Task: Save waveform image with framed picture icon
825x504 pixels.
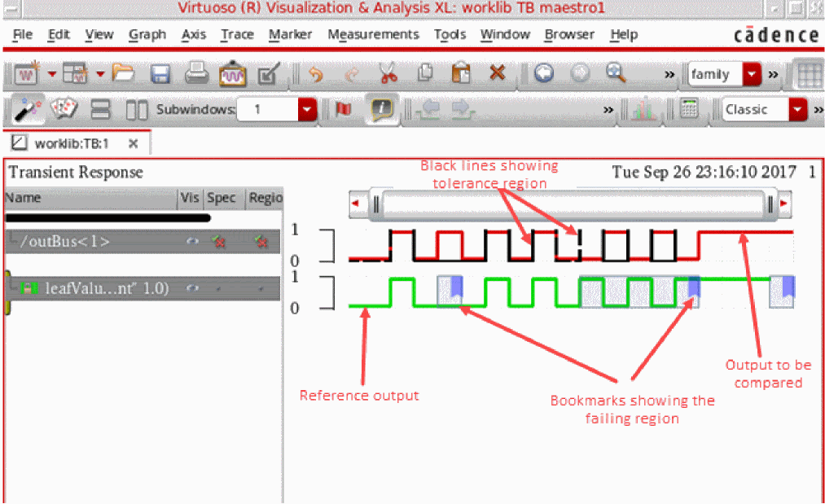Action: click(x=233, y=73)
